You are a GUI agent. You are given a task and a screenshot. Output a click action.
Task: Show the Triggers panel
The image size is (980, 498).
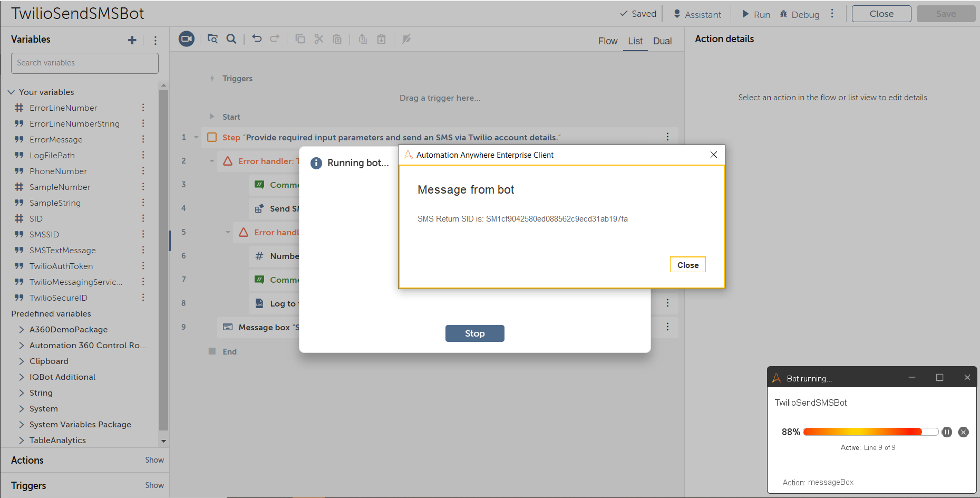(154, 485)
